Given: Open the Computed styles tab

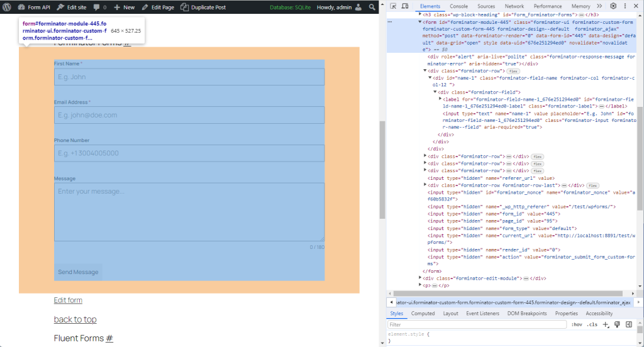Looking at the screenshot, I should [x=423, y=313].
